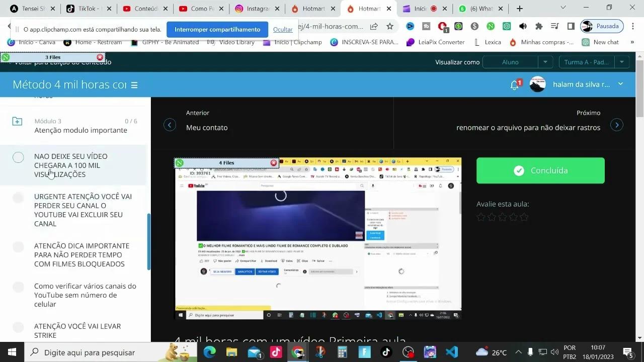The width and height of the screenshot is (644, 362).
Task: Click the 'Interromper compartilhamento' button
Action: (217, 29)
